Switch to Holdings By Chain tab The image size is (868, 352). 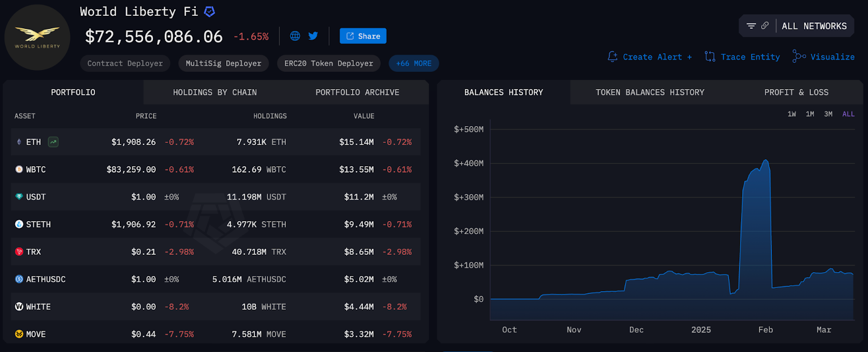(215, 92)
